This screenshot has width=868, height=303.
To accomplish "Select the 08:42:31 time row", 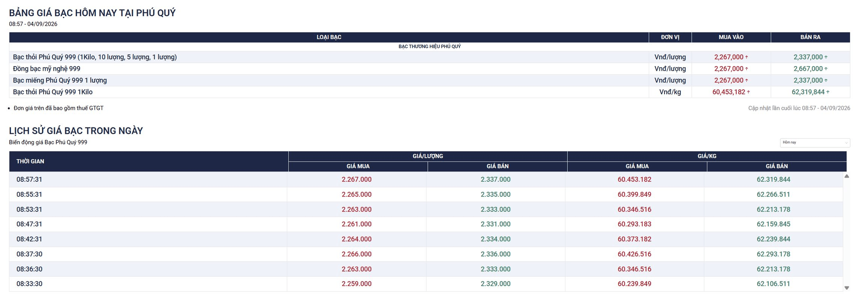I will tap(426, 239).
